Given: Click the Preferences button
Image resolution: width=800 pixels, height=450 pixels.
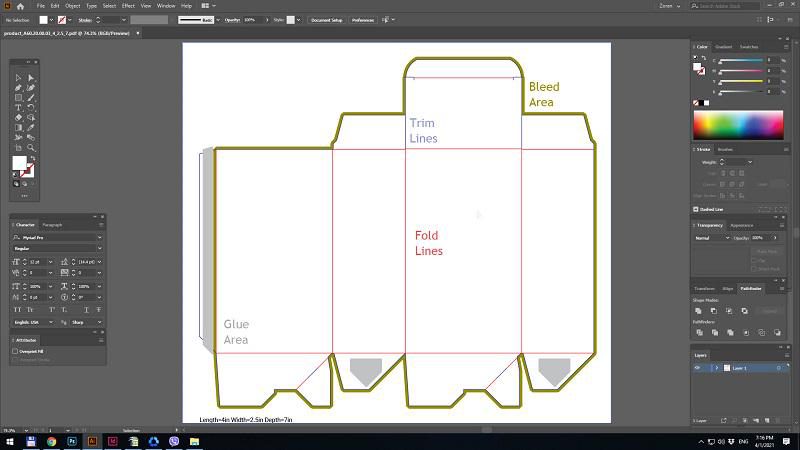Looking at the screenshot, I should (362, 20).
